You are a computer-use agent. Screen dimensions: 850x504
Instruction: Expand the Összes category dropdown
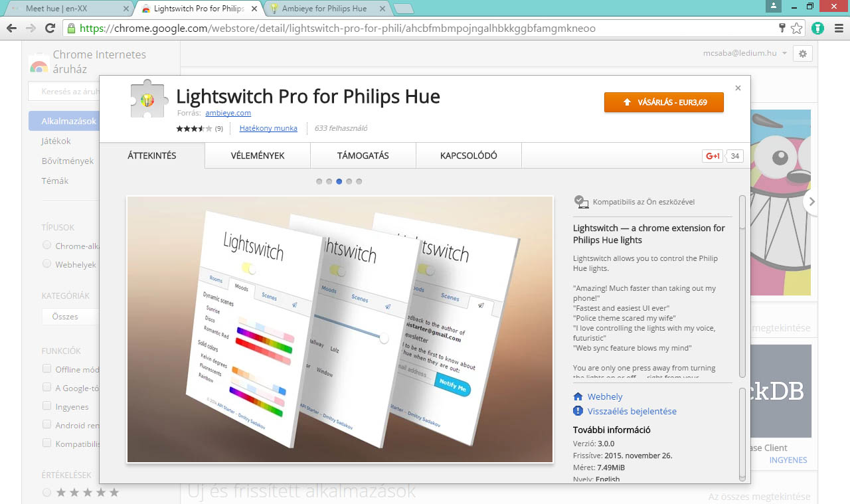[70, 317]
